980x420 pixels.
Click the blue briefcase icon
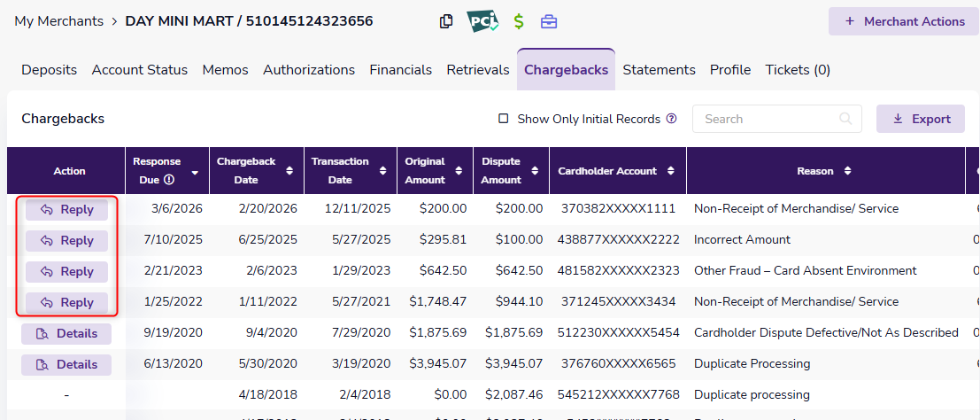pos(549,21)
